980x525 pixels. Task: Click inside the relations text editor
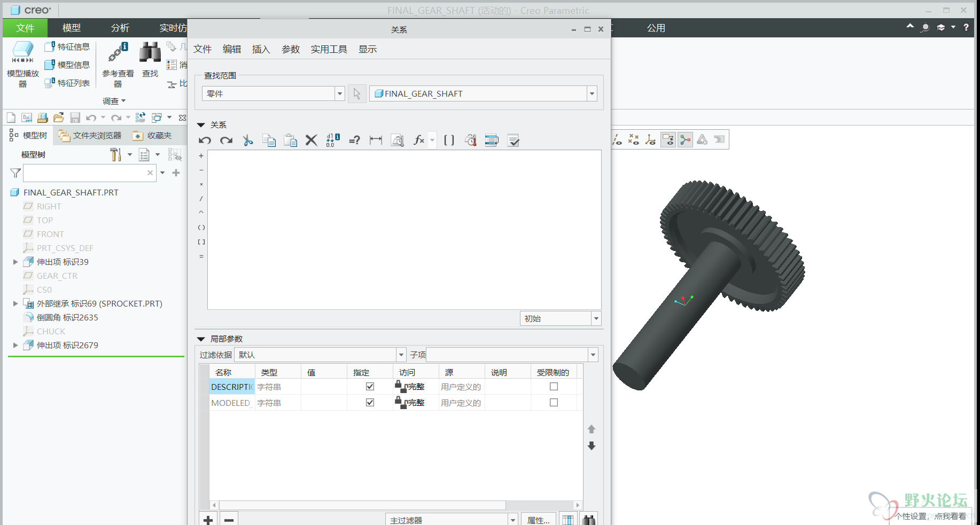(405, 230)
